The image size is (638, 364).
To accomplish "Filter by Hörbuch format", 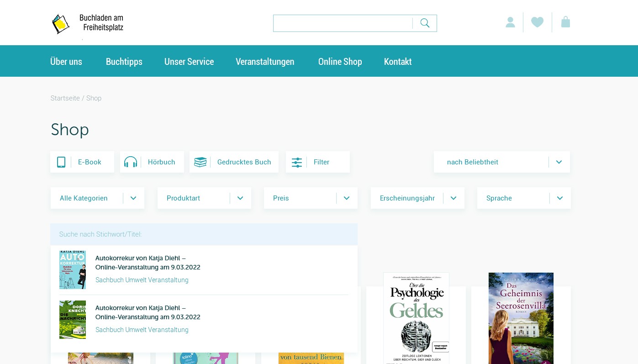I will [152, 162].
